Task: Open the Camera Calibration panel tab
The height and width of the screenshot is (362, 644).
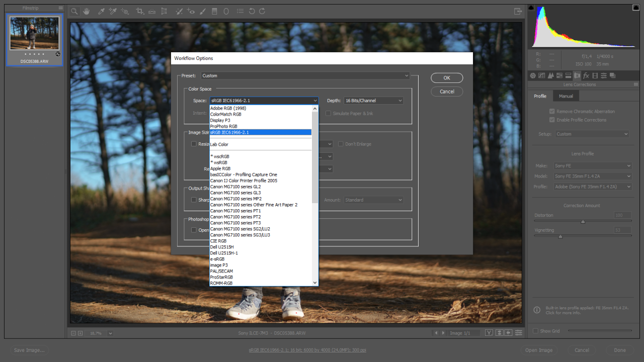Action: pos(595,75)
